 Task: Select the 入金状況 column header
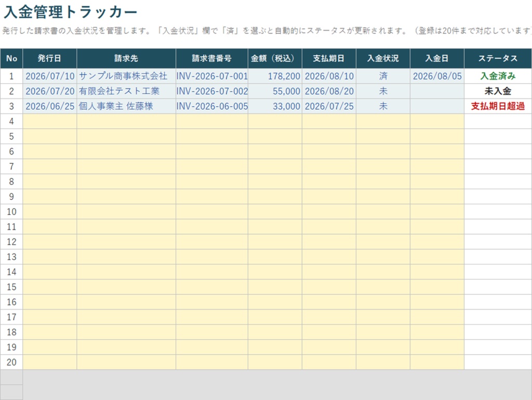(x=383, y=58)
